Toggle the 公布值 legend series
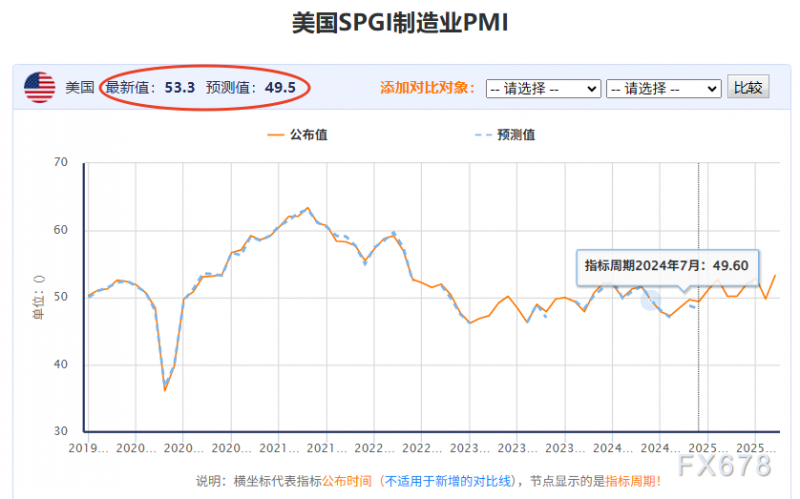 pos(297,135)
